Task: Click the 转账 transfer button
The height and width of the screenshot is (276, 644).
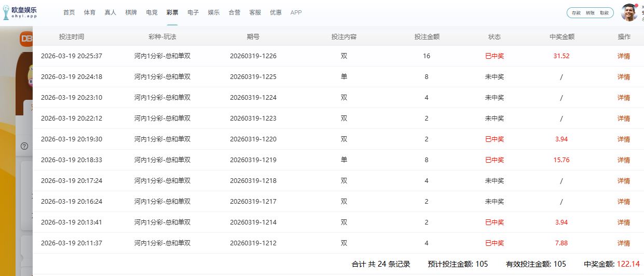Action: point(590,13)
